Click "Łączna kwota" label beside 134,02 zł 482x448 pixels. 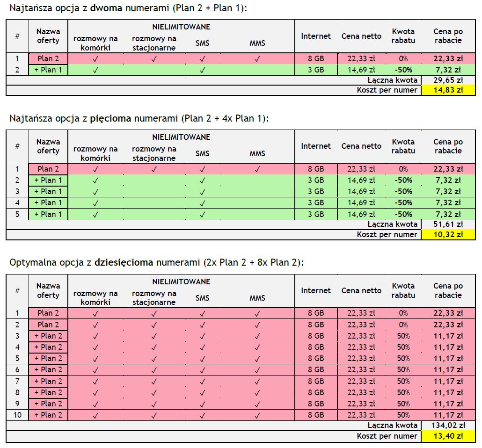click(x=393, y=425)
